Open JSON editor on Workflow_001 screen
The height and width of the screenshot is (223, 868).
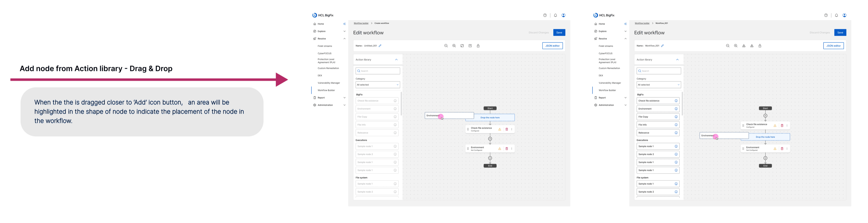click(833, 46)
